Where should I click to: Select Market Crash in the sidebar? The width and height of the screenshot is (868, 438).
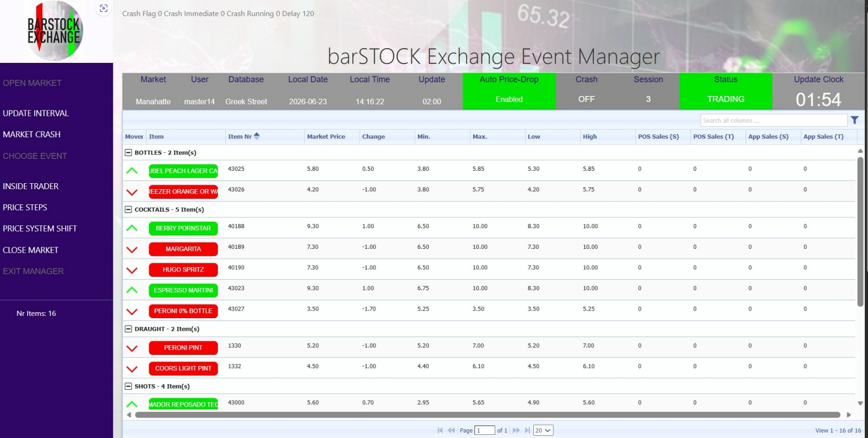(31, 134)
